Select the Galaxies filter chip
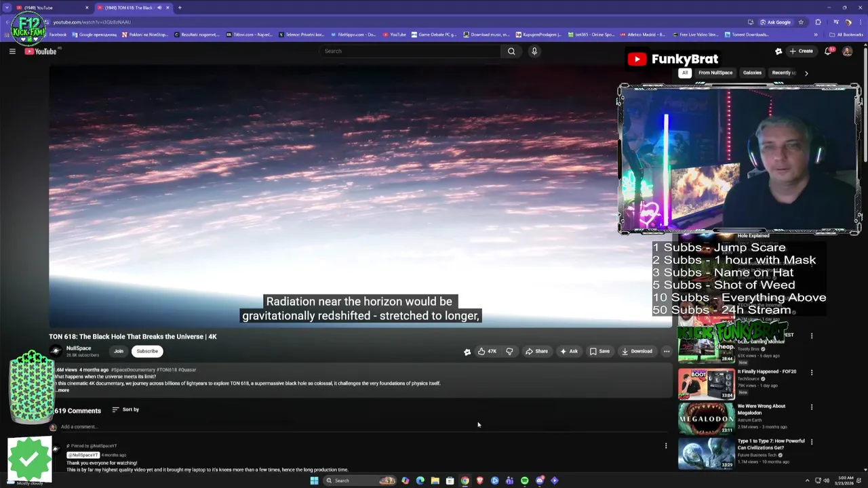868x488 pixels. coord(752,73)
